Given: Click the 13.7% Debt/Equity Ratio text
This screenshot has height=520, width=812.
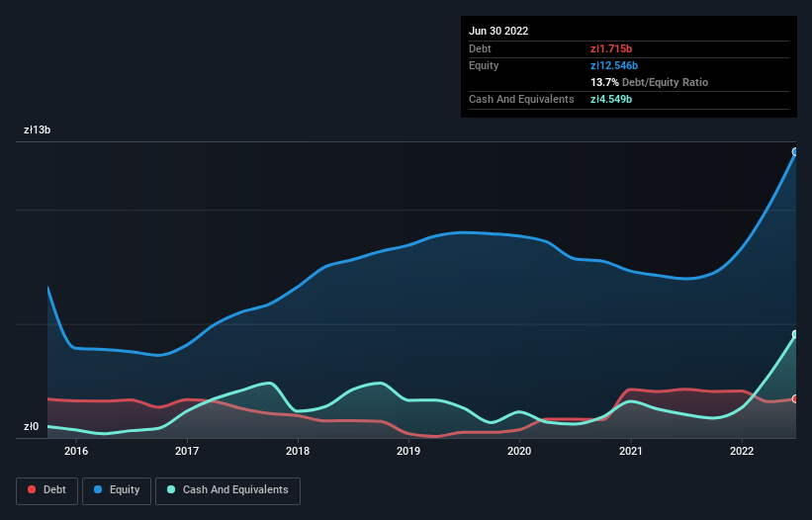Looking at the screenshot, I should (x=650, y=82).
